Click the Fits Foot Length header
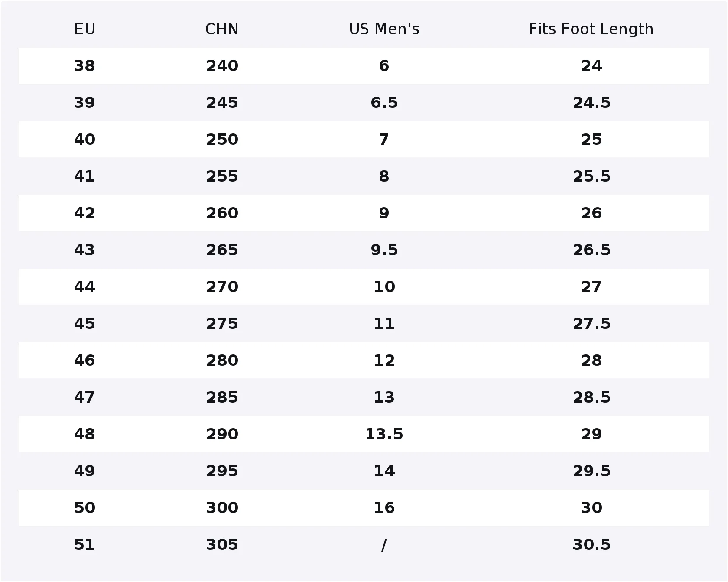The width and height of the screenshot is (728, 582). click(591, 29)
